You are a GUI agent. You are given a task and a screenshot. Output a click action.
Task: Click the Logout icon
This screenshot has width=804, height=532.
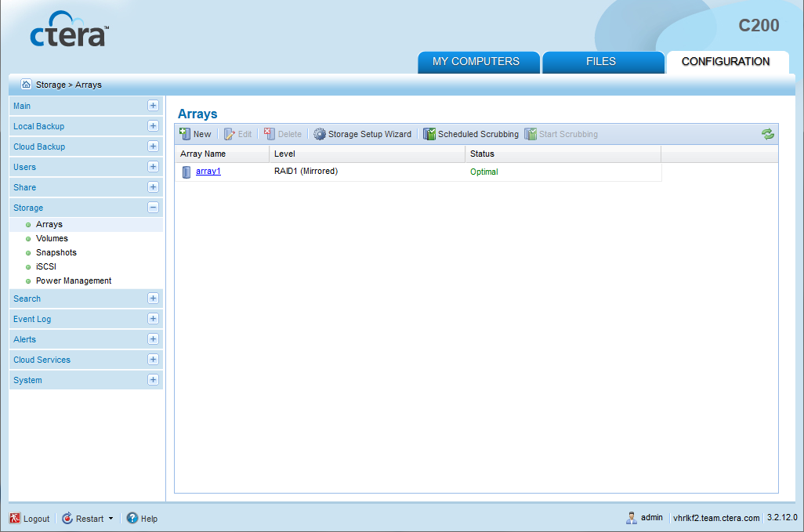(15, 518)
